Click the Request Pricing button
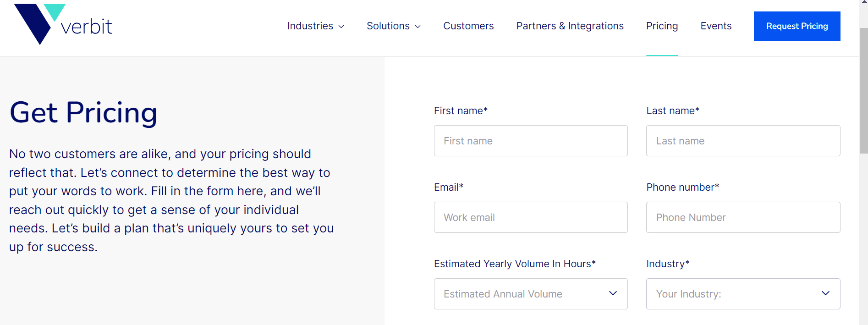The image size is (868, 325). (797, 26)
